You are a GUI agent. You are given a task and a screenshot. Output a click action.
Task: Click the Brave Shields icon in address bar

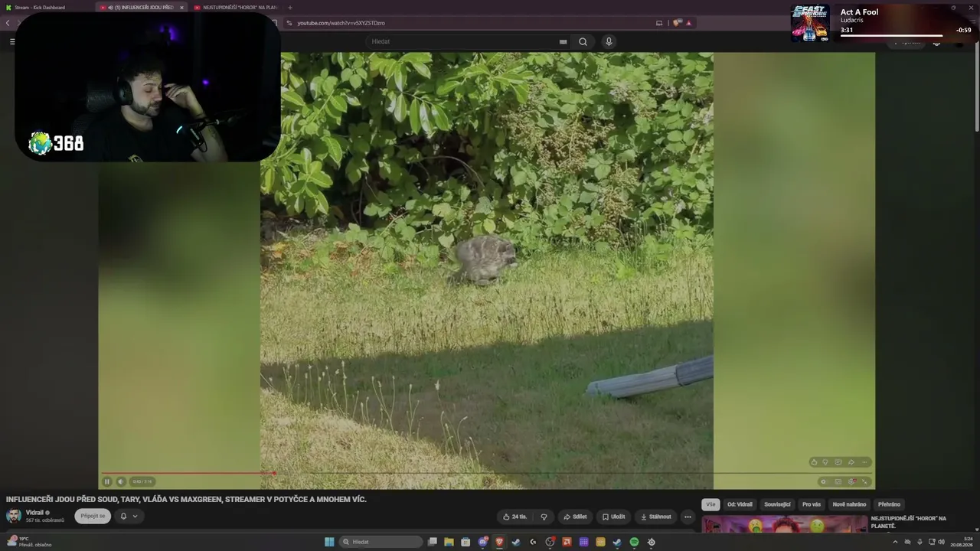pos(677,23)
